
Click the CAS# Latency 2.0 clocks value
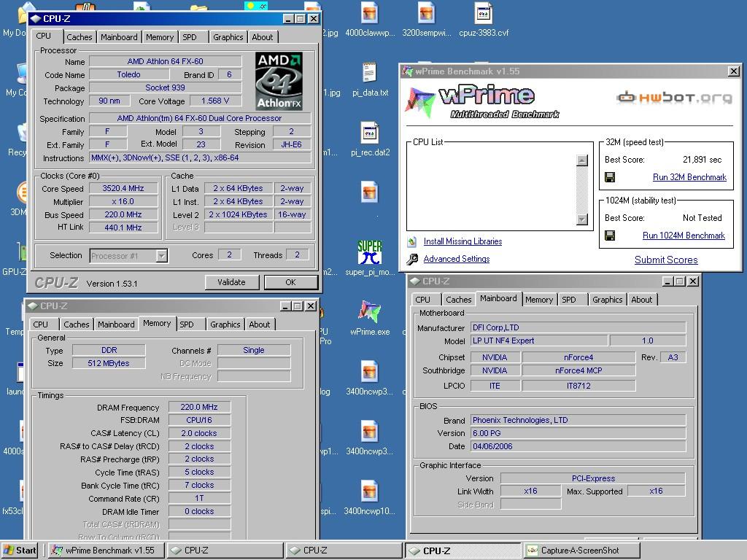click(x=199, y=433)
